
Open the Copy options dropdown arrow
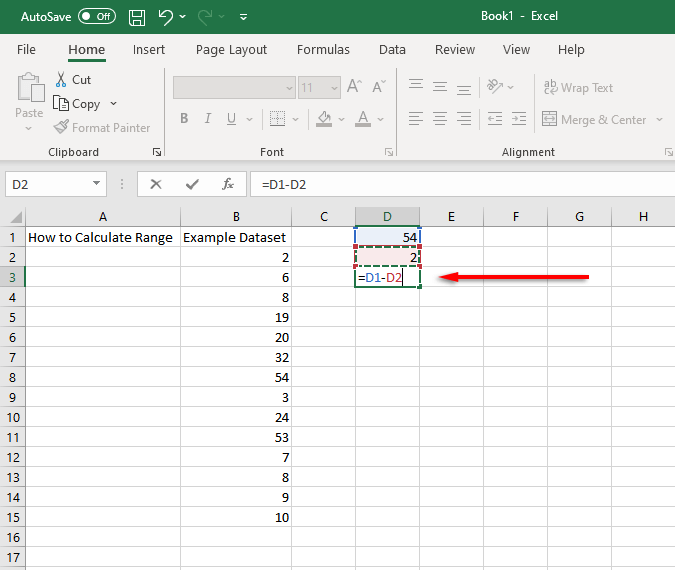[113, 104]
